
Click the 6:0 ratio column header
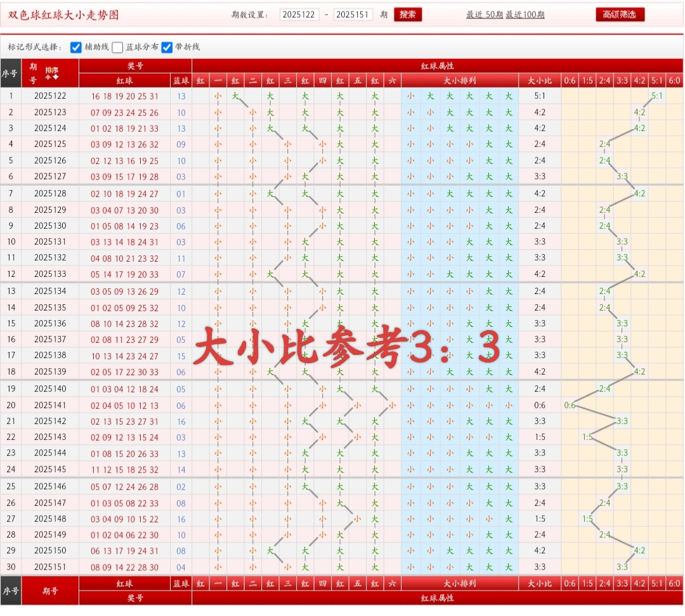675,80
